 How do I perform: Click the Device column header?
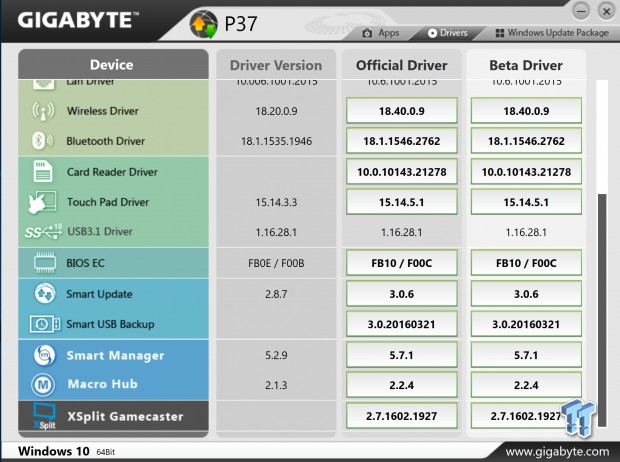113,64
